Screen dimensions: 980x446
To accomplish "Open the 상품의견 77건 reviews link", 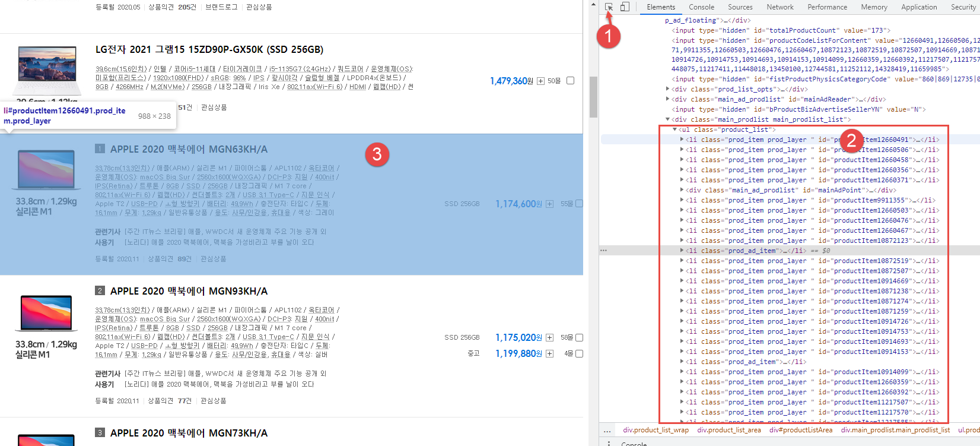I will (170, 401).
